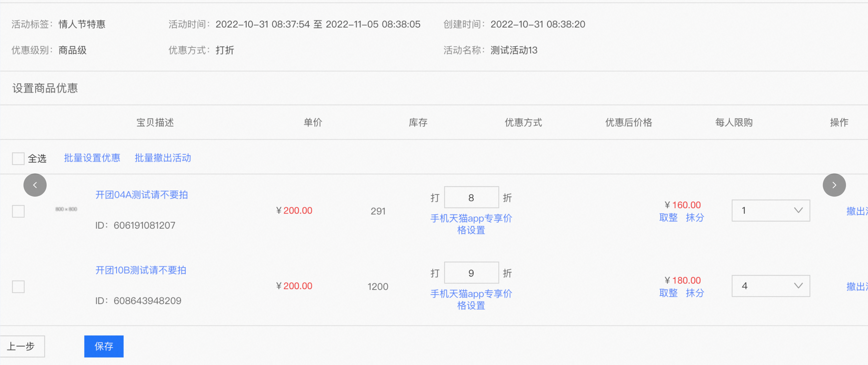Click 取整 under ¥160.00 price
Viewport: 868px width, 365px height.
668,218
